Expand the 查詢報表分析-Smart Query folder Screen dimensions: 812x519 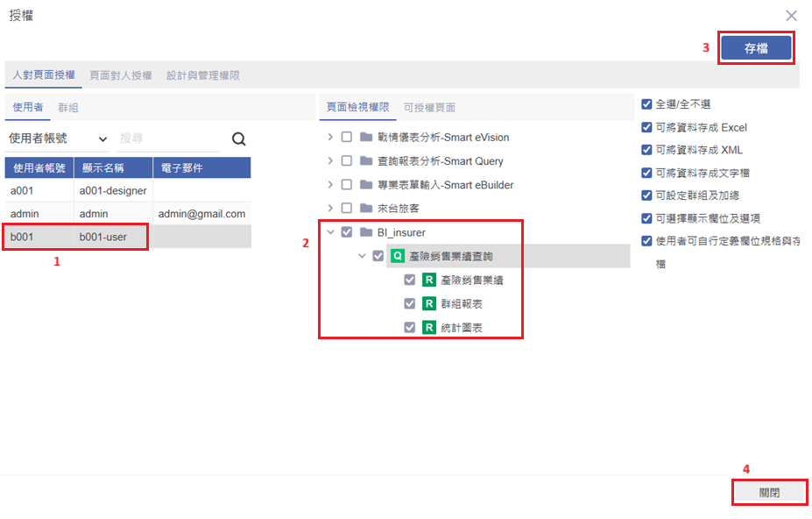point(329,161)
